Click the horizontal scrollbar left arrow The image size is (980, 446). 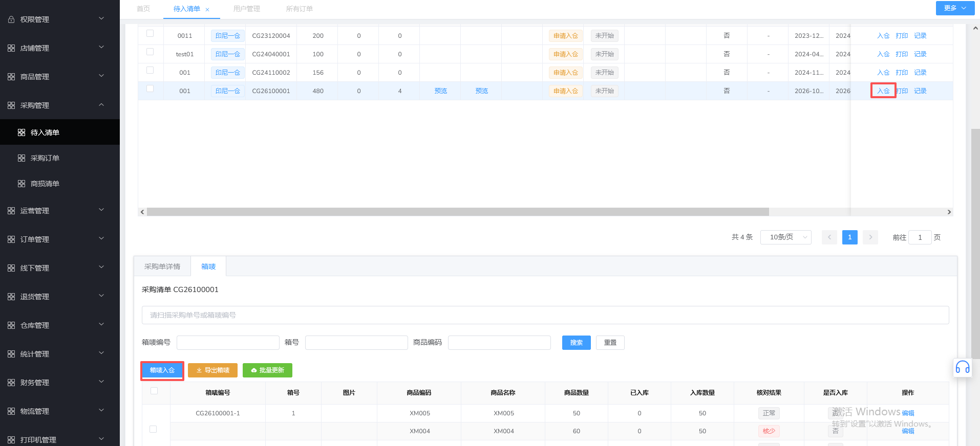(x=142, y=212)
